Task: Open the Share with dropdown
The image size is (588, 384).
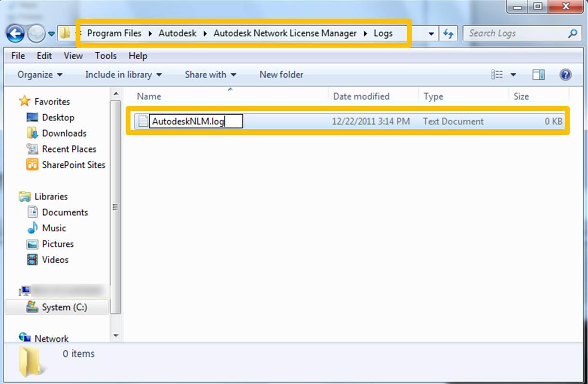Action: 210,75
